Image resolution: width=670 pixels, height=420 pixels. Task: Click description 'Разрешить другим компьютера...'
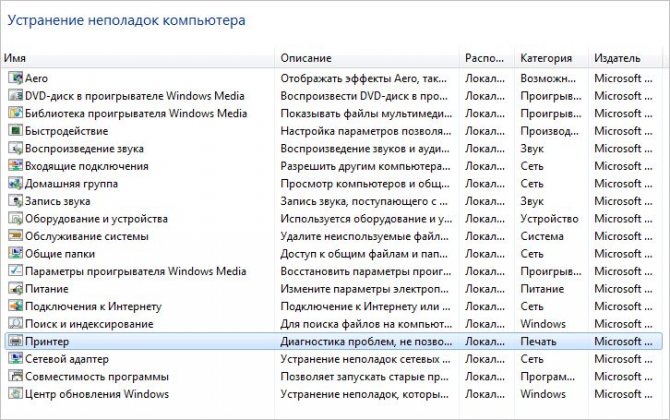tap(365, 166)
